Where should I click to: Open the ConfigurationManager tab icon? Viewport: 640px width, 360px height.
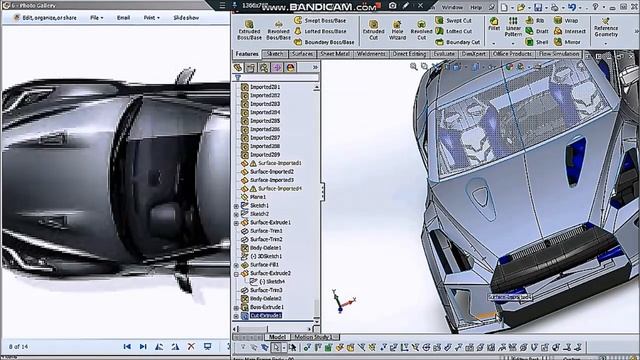point(264,68)
